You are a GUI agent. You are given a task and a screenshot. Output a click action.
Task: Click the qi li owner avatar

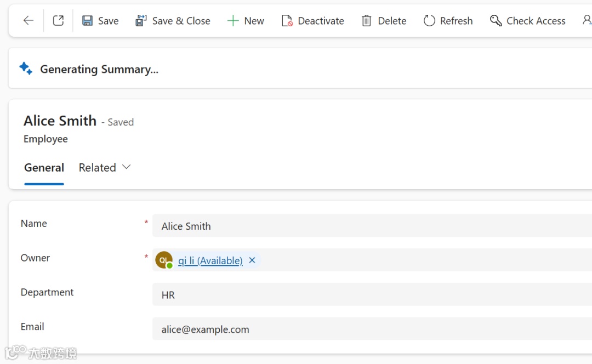pos(164,260)
